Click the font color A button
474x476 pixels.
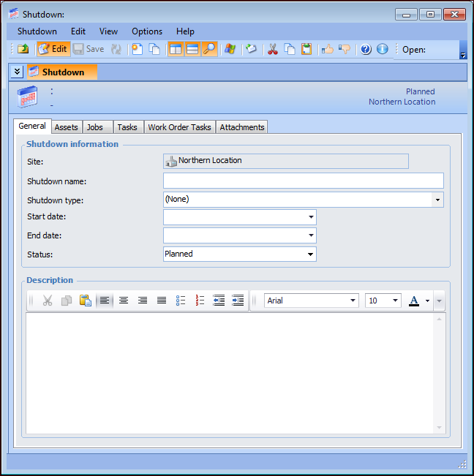[x=414, y=301]
